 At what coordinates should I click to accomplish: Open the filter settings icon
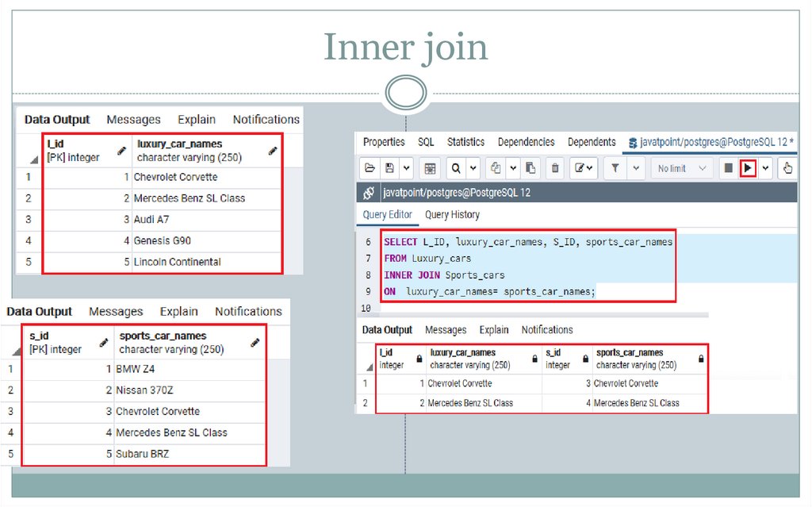(x=614, y=168)
